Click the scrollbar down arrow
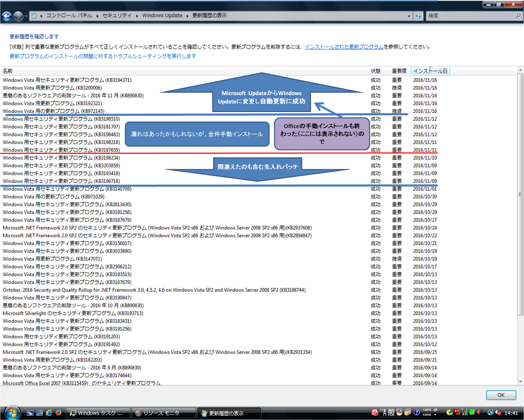Image resolution: width=524 pixels, height=420 pixels. [x=520, y=382]
